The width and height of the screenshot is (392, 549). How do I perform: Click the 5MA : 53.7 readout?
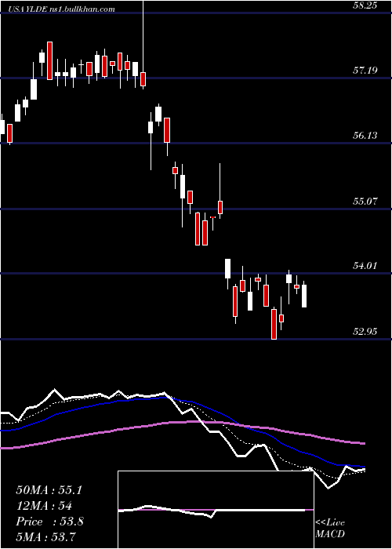[x=46, y=536]
